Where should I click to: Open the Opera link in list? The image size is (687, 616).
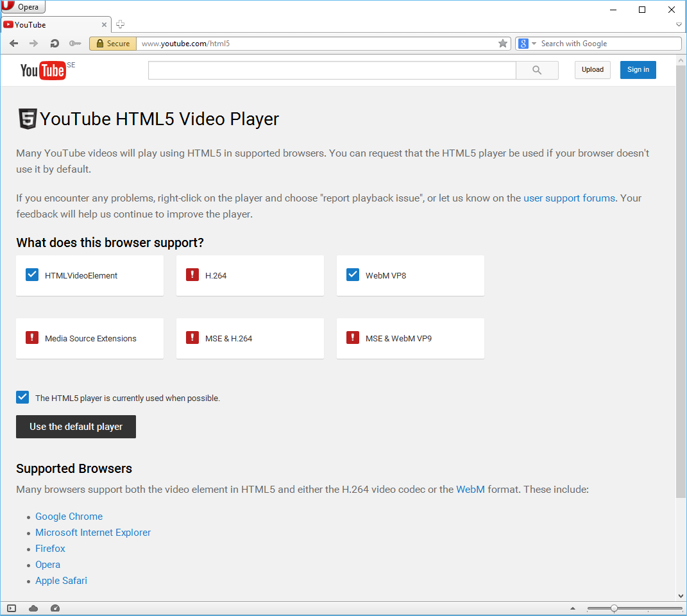click(47, 565)
